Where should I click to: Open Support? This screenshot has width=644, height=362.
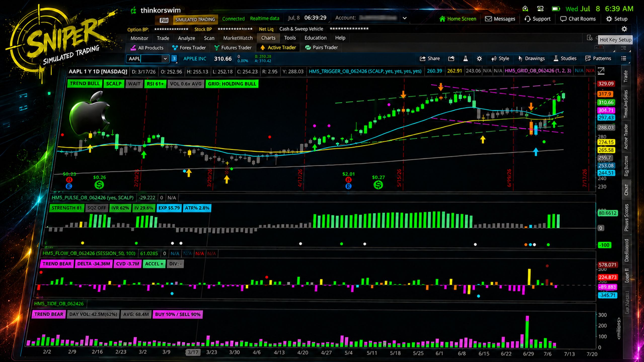click(x=537, y=19)
